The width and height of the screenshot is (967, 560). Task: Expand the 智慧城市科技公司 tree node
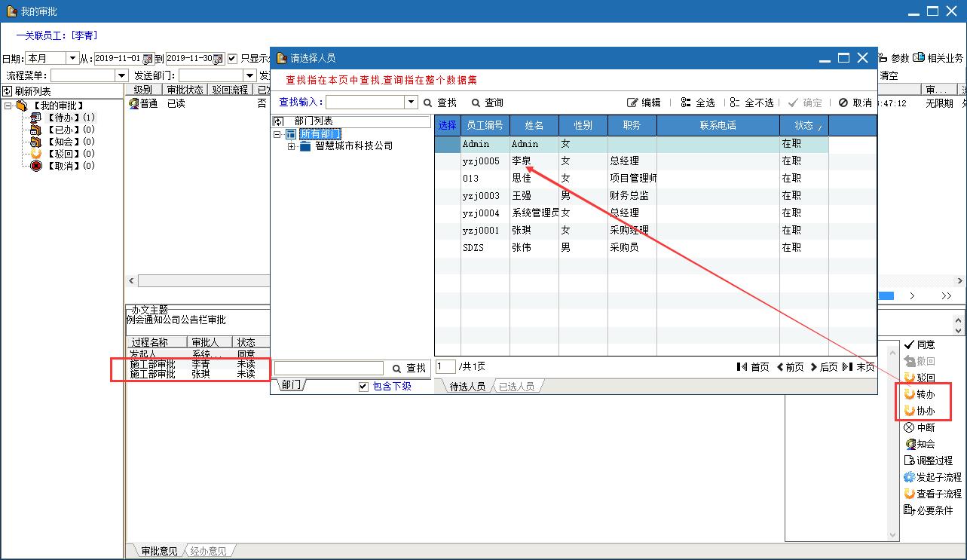[292, 146]
